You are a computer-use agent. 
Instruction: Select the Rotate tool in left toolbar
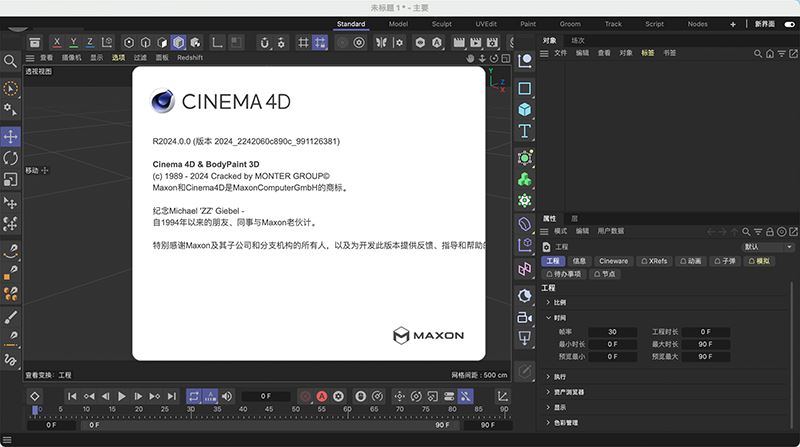click(11, 158)
